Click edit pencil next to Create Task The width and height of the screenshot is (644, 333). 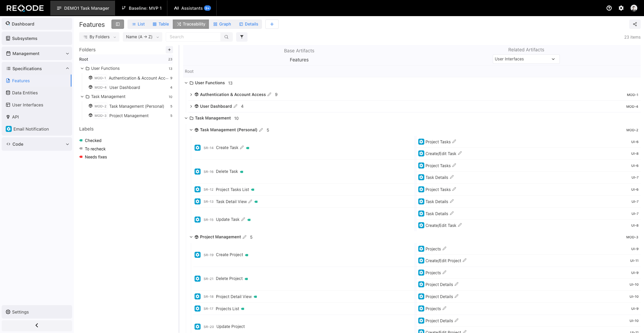pos(242,148)
